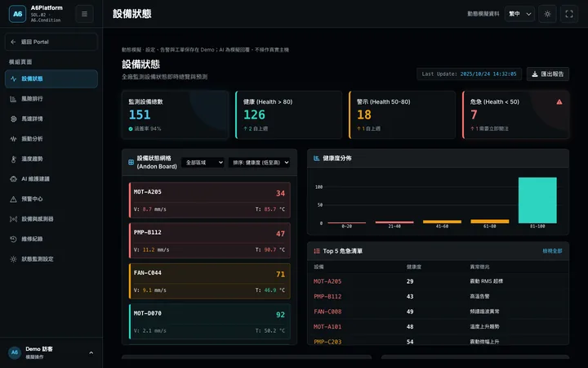Open MOT-A101 in the Top 5 table
The height and width of the screenshot is (368, 588).
(x=327, y=326)
